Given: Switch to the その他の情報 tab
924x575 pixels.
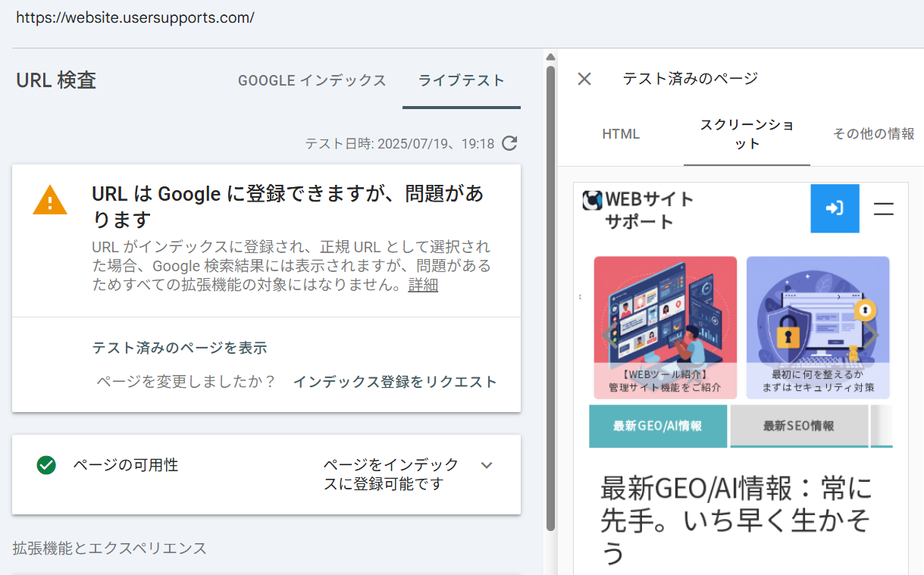Looking at the screenshot, I should tap(873, 134).
